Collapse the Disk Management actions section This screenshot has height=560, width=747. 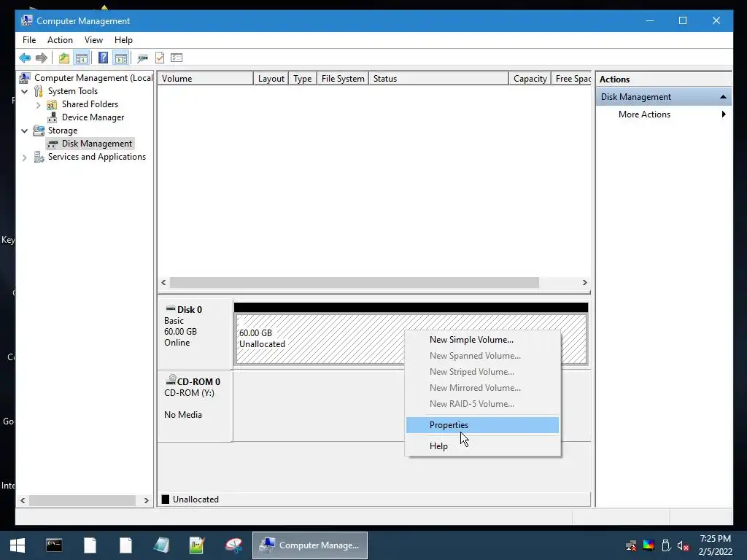(x=723, y=97)
